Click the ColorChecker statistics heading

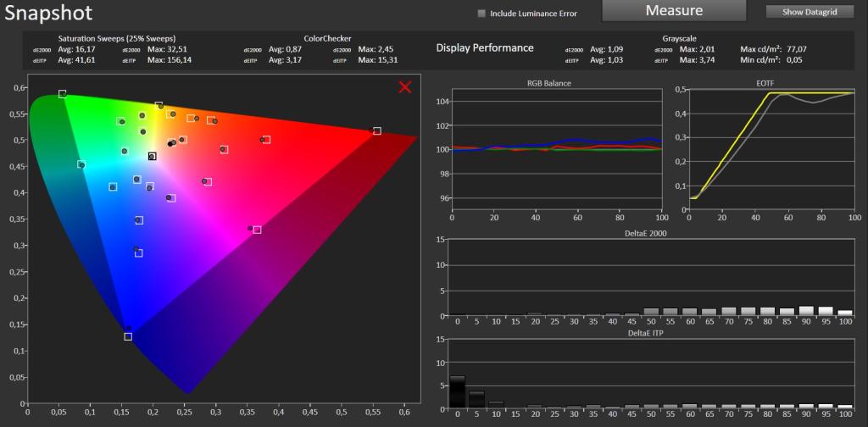coord(327,39)
